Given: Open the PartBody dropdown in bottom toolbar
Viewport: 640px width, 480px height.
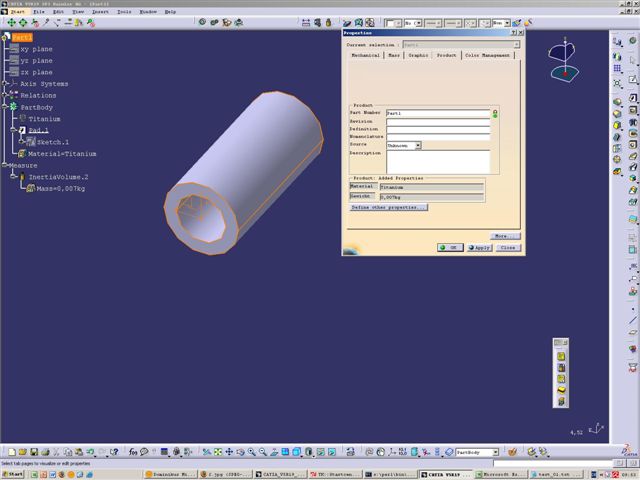Looking at the screenshot, I should pyautogui.click(x=495, y=452).
